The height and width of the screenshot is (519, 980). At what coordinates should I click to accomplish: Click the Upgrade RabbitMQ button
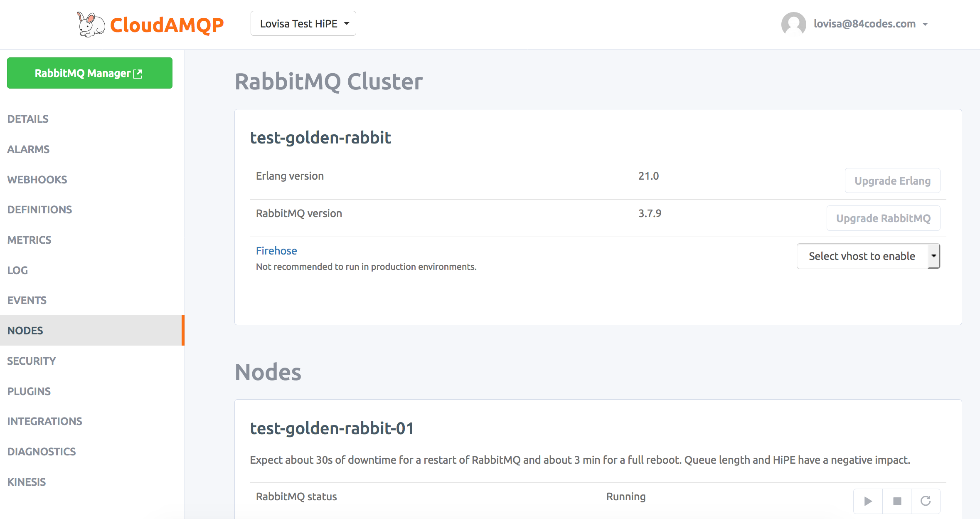883,218
